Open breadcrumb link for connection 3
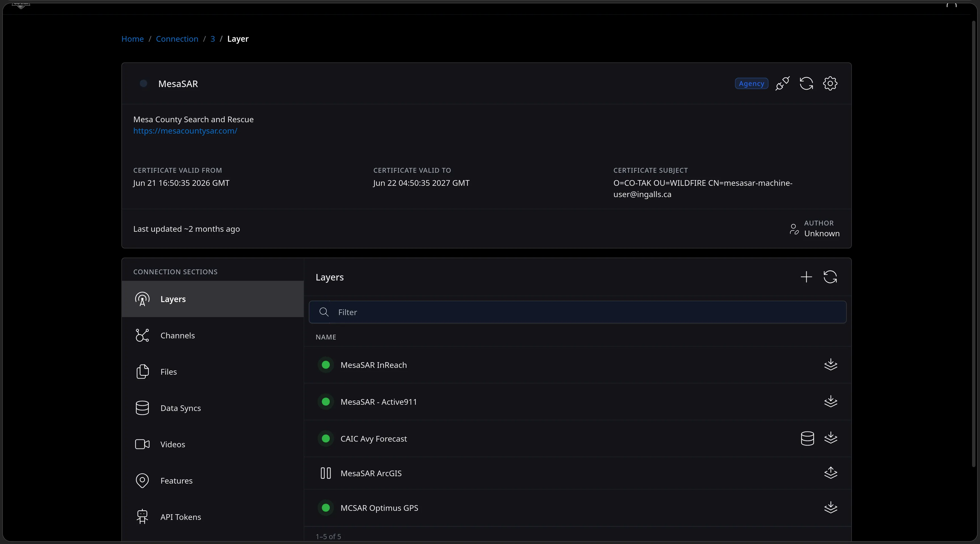Screen dimensions: 980x544 [213, 39]
